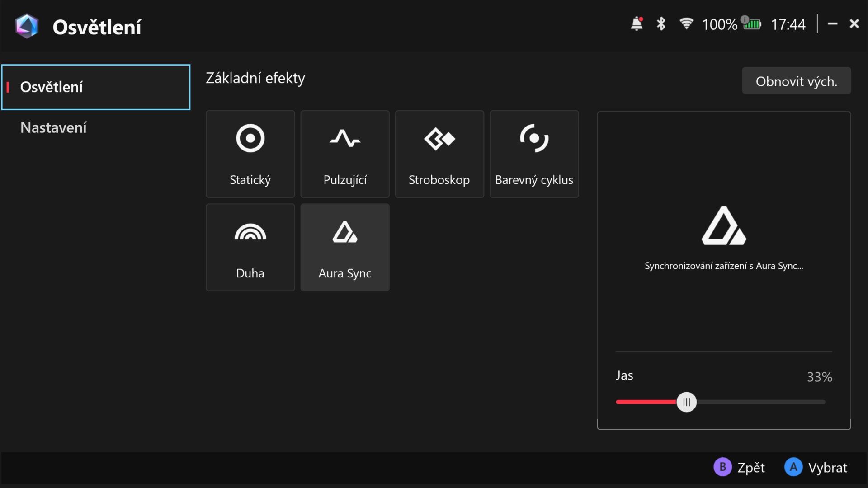Click the Bluetooth status icon
Screen dimensions: 868x488
[661, 24]
